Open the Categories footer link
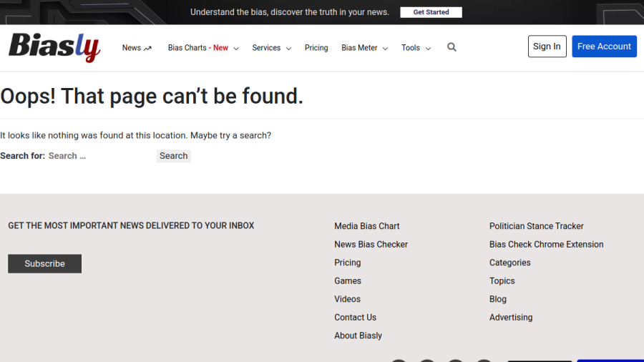Screen dimensions: 644x362 click(509, 263)
